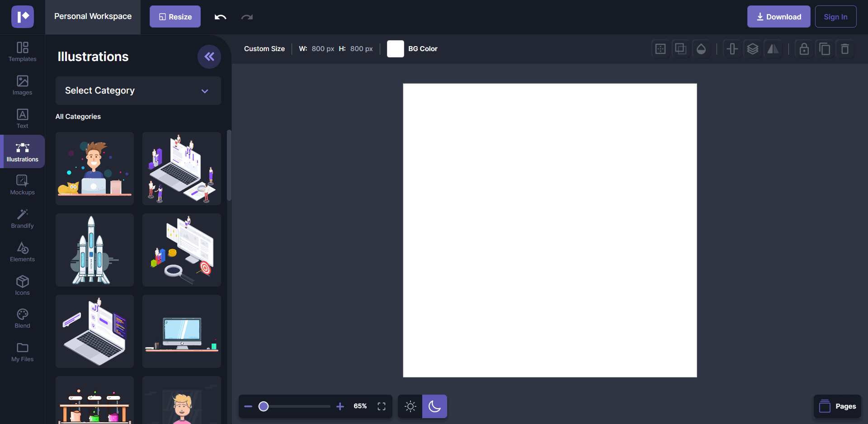Collapse the Illustrations panel with the chevron
This screenshot has height=424, width=868.
coord(209,57)
